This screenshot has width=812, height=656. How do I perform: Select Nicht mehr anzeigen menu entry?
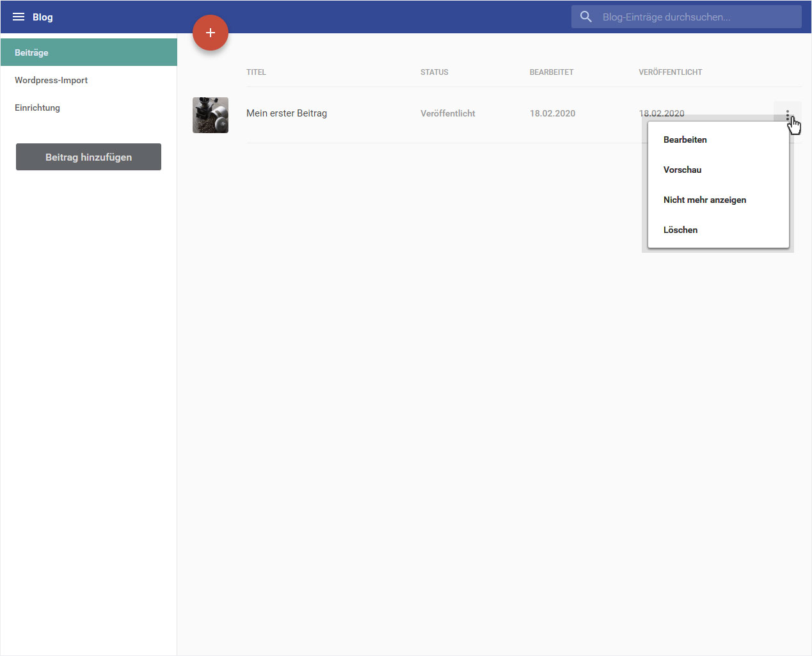click(x=719, y=200)
